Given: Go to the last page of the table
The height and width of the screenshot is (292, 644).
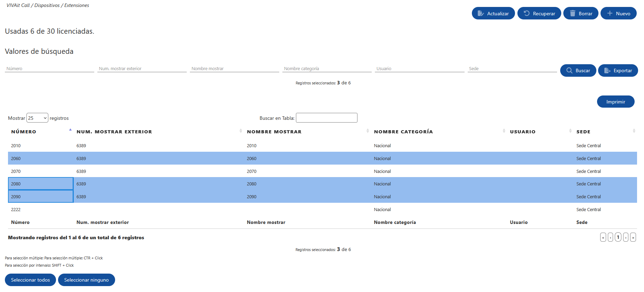Looking at the screenshot, I should [633, 237].
